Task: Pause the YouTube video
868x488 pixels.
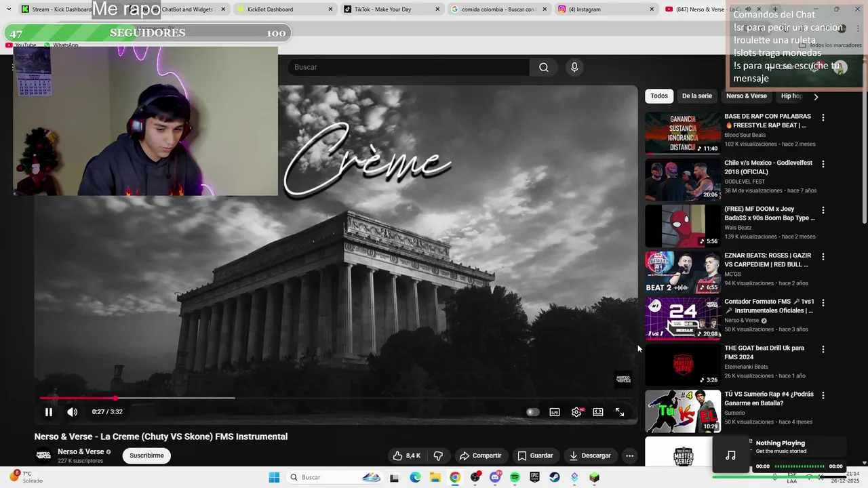Action: click(49, 411)
